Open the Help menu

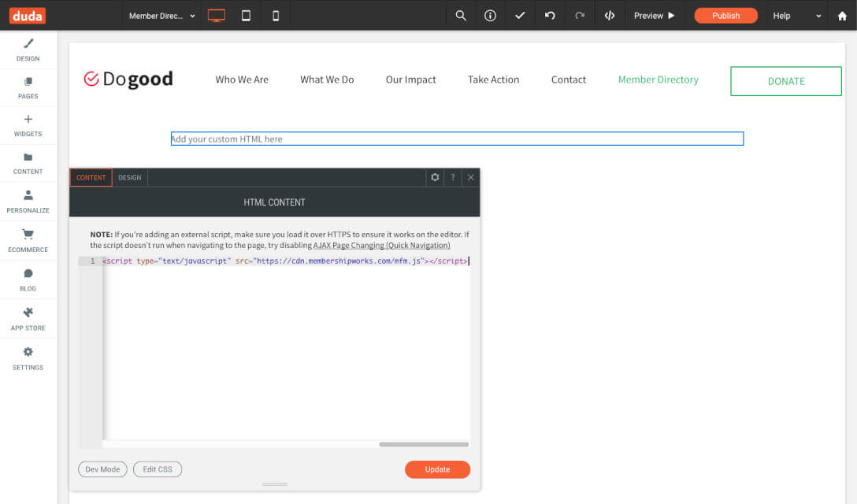coord(781,15)
